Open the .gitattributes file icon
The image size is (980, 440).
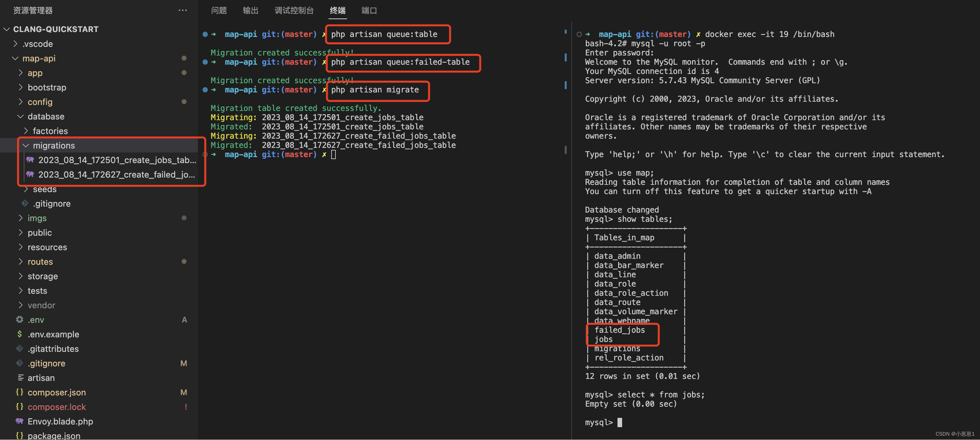[20, 348]
